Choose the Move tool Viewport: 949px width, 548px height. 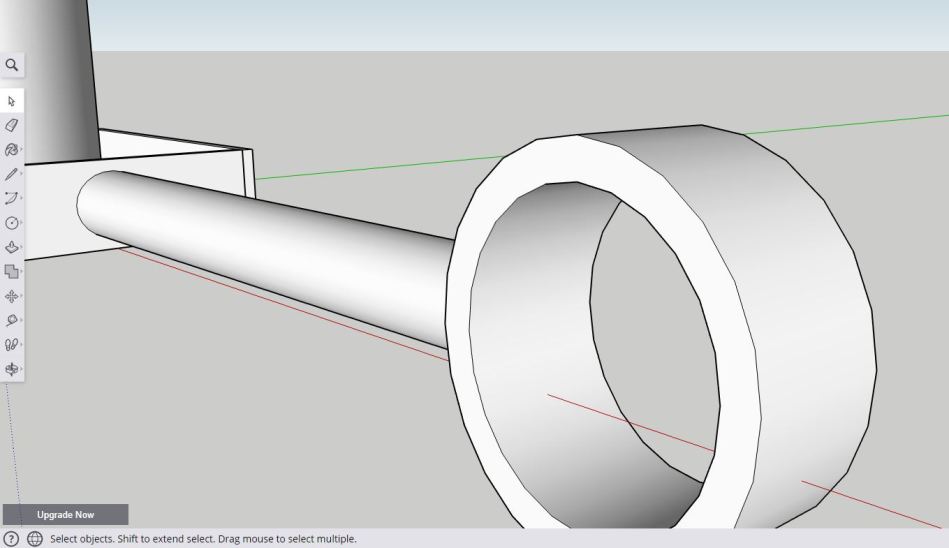pos(12,296)
